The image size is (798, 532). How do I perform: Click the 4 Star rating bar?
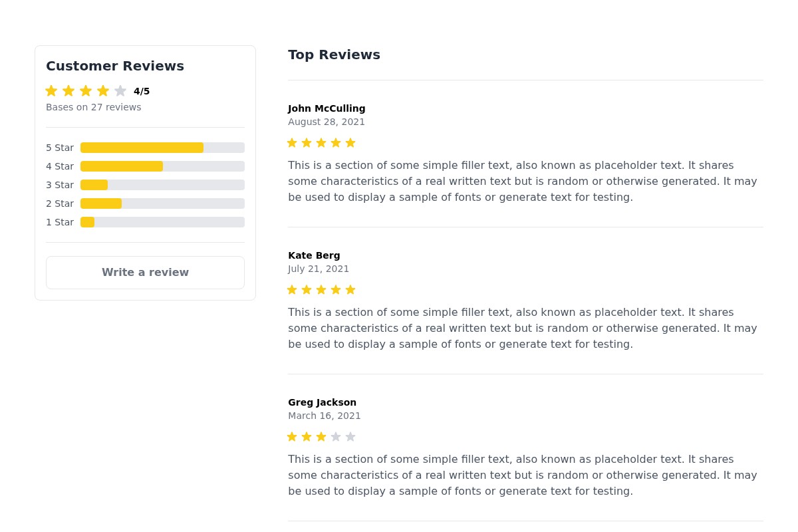pyautogui.click(x=162, y=166)
